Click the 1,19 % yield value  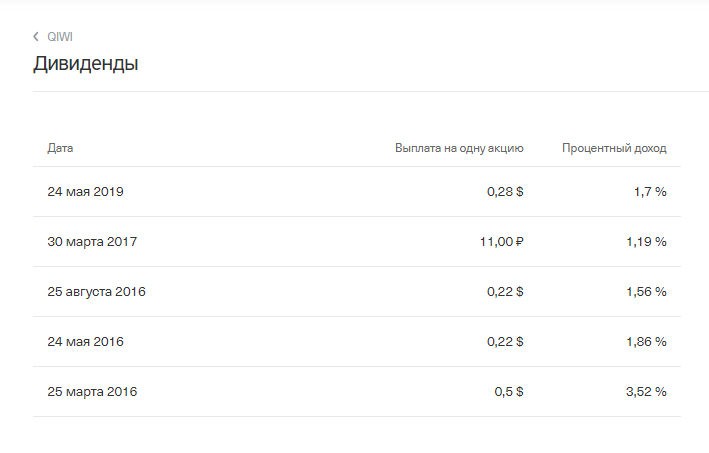[646, 241]
